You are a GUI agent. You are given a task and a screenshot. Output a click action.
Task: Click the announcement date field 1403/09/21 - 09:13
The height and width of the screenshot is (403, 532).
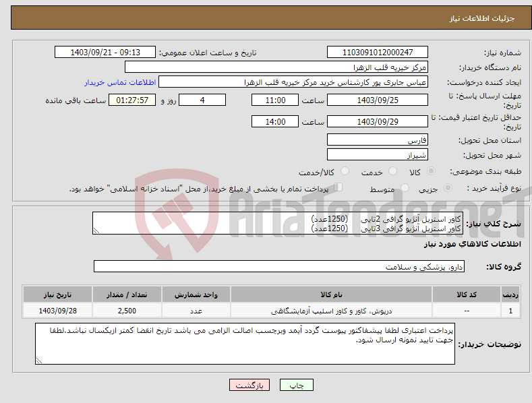pos(105,53)
